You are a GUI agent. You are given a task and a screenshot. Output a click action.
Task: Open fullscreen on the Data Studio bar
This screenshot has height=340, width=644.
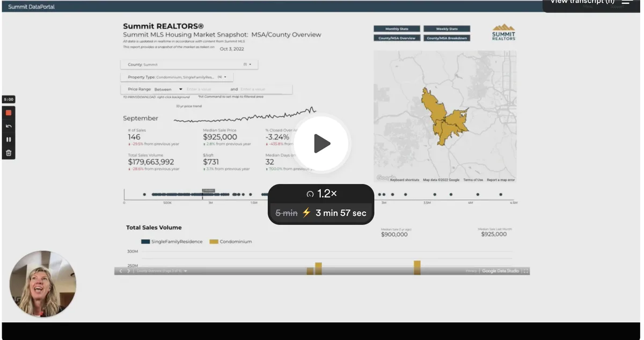526,271
